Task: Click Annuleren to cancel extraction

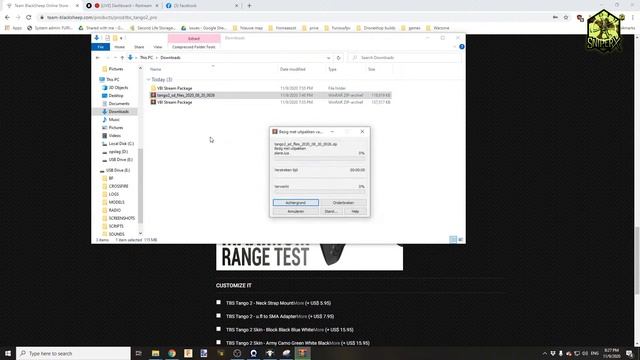Action: click(x=296, y=211)
